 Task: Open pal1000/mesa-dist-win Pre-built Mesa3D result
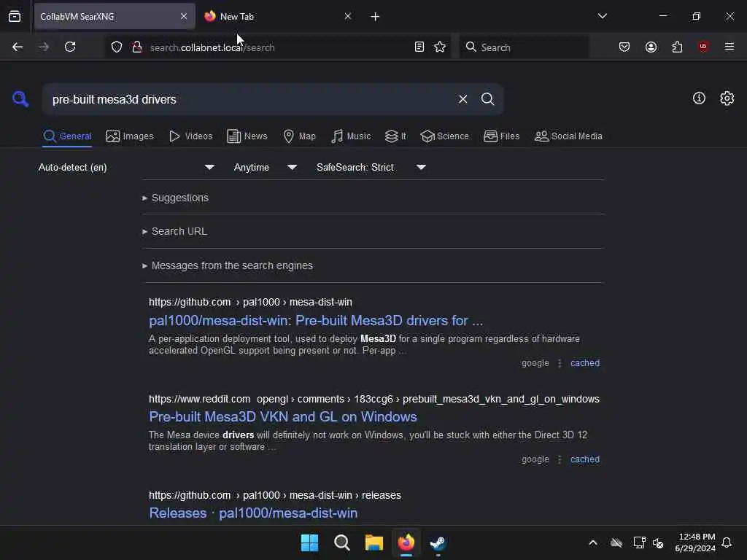click(x=316, y=321)
